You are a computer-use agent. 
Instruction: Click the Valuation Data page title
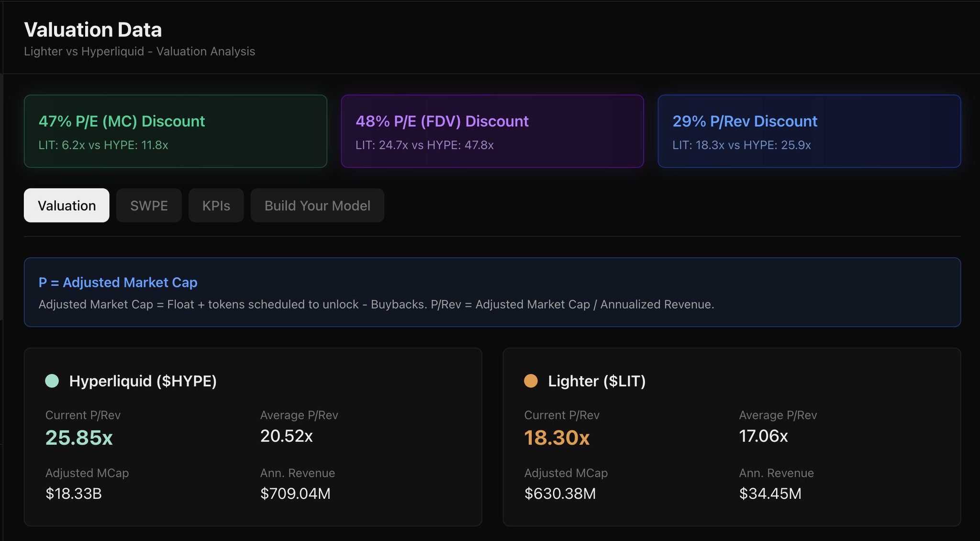point(93,30)
